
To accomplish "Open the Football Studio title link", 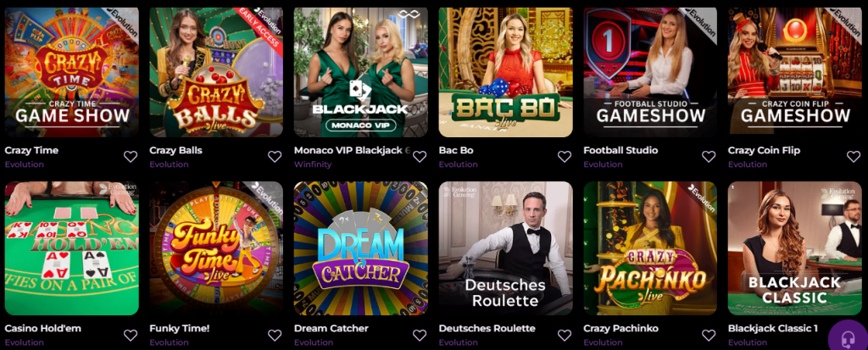I will pos(620,150).
